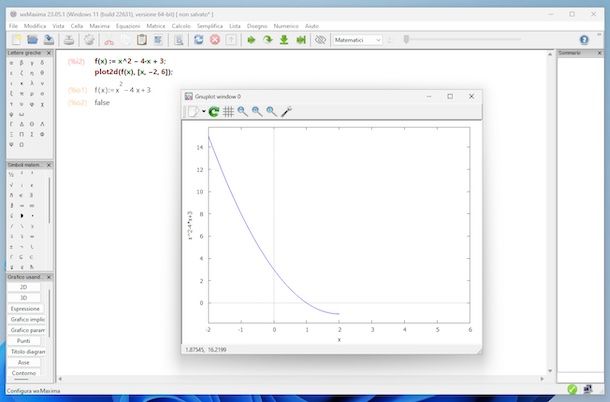Viewport: 610px width, 402px height.
Task: Click the red interrupt calculation icon
Action: pos(214,40)
